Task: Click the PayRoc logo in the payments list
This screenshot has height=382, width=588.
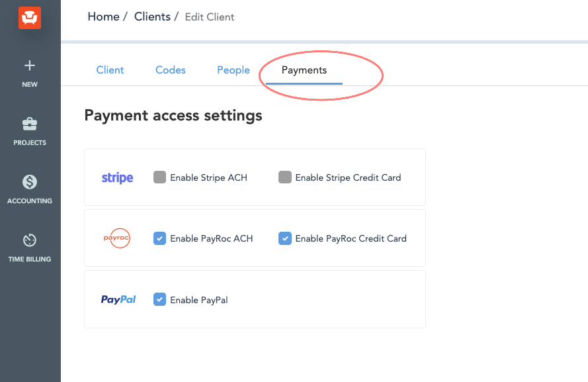Action: (117, 238)
